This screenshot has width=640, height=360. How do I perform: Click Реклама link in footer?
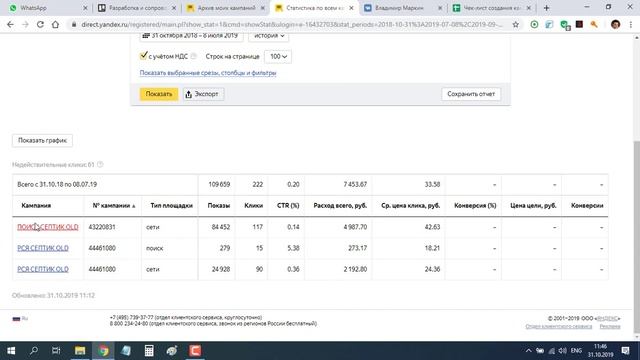pos(610,326)
